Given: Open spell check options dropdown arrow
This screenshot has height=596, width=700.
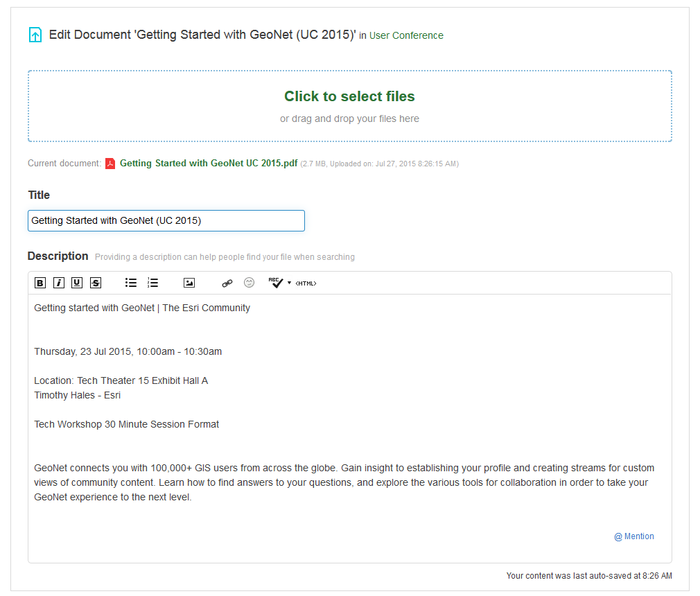Looking at the screenshot, I should [289, 283].
